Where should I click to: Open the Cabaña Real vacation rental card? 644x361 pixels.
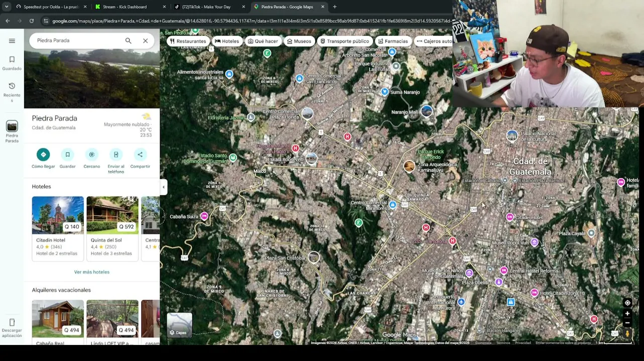pos(58,322)
